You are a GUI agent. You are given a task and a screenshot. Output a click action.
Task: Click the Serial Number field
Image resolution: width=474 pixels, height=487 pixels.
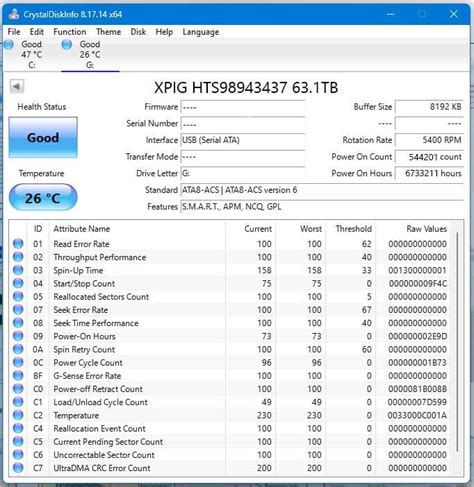point(243,124)
